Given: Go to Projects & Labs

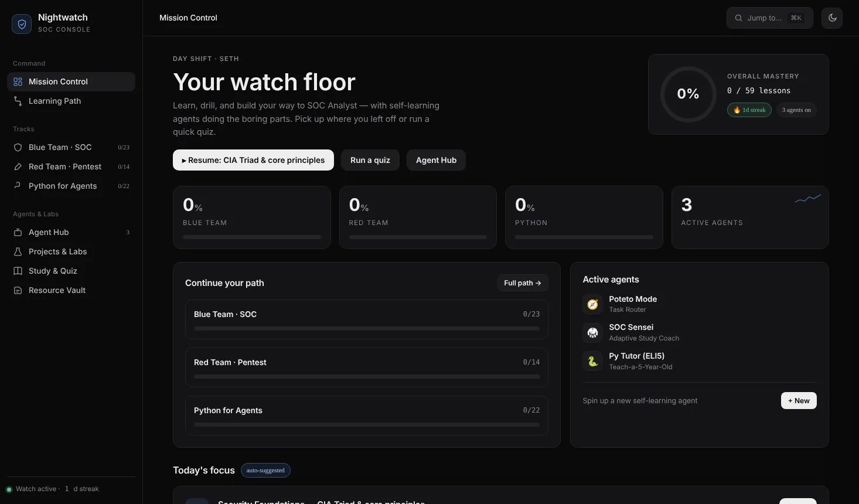Looking at the screenshot, I should (71, 252).
